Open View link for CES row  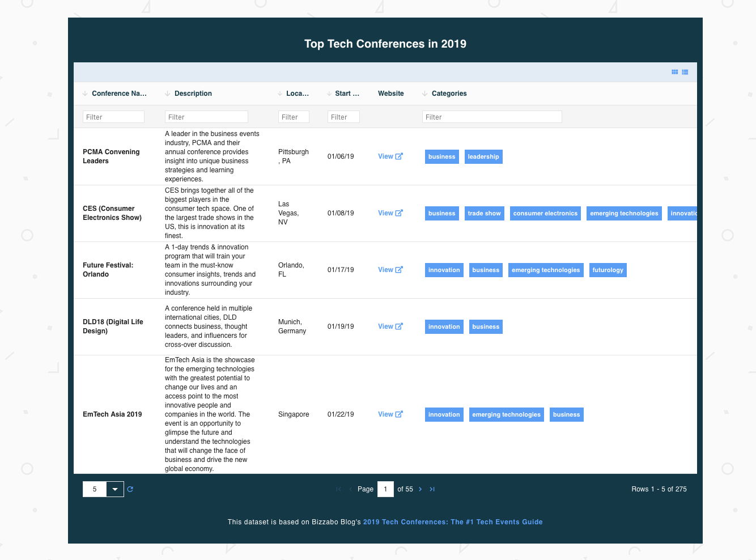[x=390, y=213]
